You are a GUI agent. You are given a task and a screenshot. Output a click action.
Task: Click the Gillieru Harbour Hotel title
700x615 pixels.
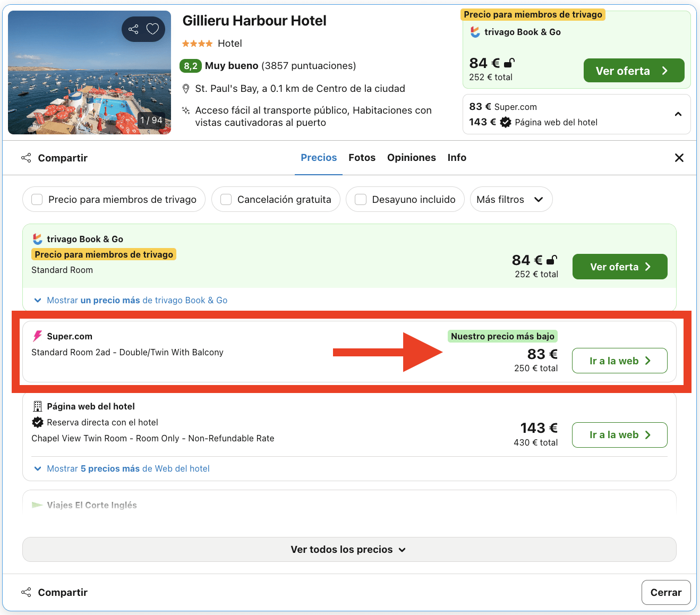point(254,21)
